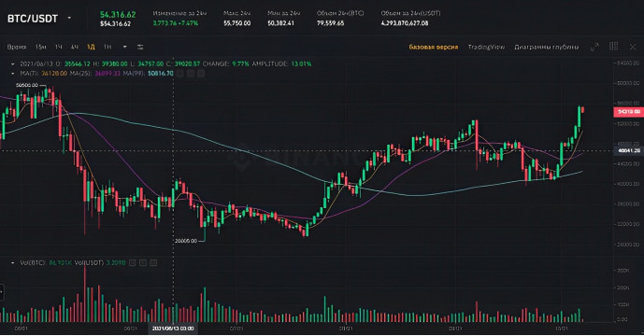
Task: Switch to Базовая версия chart tab
Action: tap(434, 48)
